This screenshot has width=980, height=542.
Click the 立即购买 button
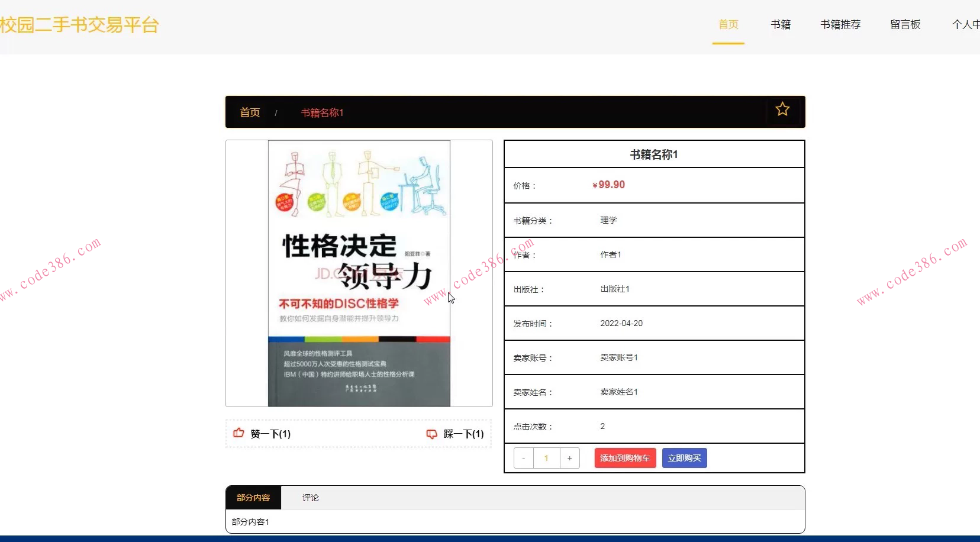tap(685, 457)
